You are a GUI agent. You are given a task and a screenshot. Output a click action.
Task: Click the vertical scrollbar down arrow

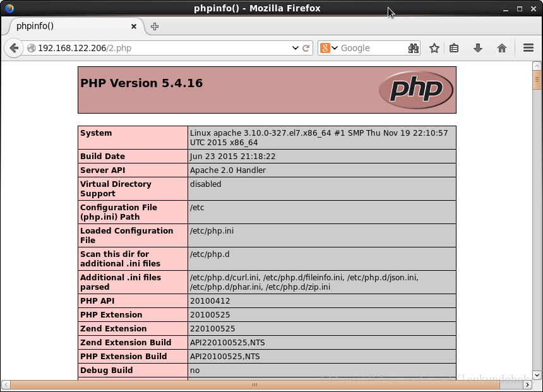537,375
